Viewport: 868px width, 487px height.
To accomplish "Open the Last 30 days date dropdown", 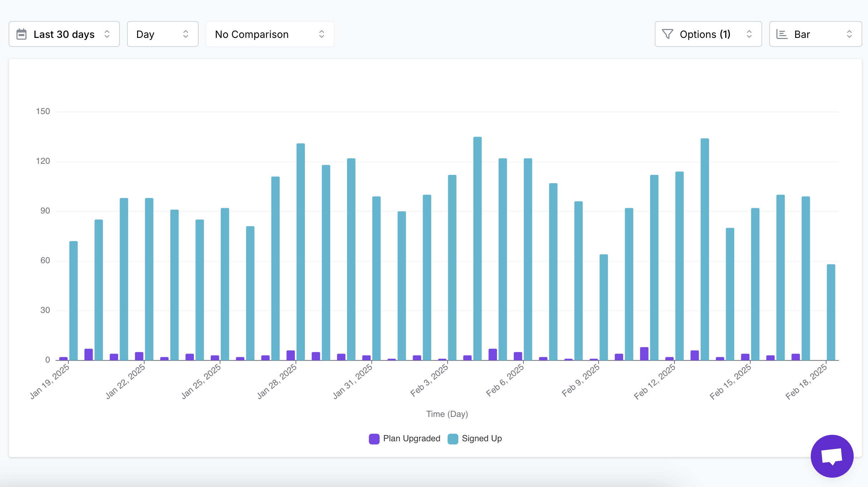I will coord(64,34).
